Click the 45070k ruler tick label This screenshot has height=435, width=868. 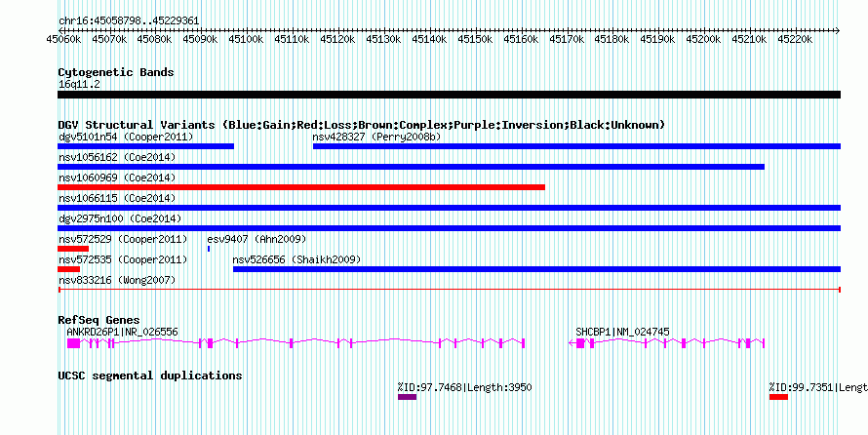coord(109,40)
